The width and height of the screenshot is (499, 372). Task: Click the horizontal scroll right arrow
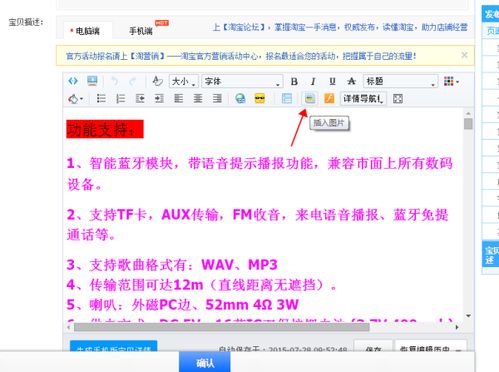[457, 327]
